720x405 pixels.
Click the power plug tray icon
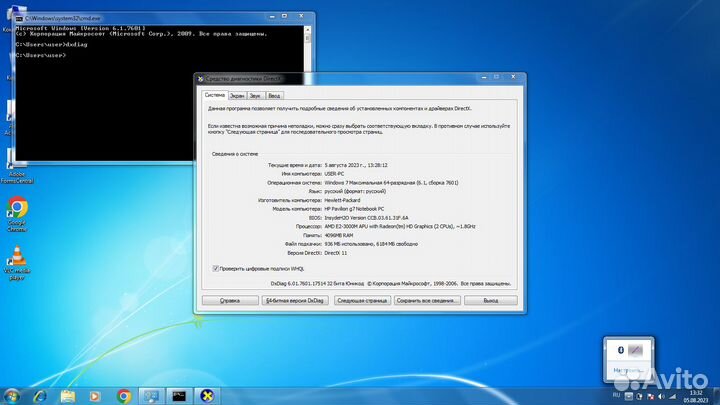tap(639, 396)
